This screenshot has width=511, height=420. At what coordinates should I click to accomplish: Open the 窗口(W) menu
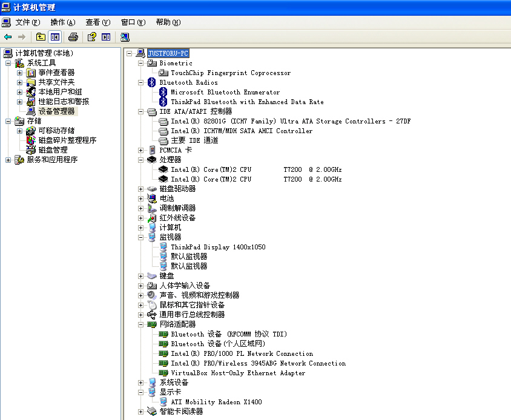pos(133,22)
